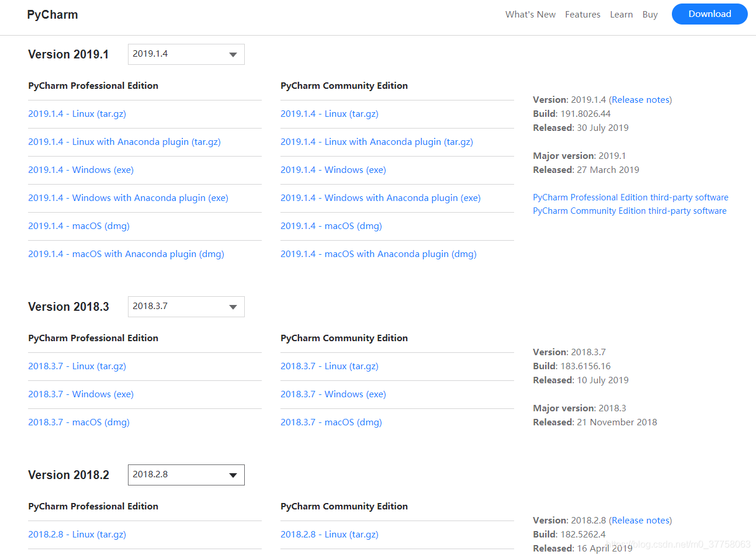Open the 2019.1.4 version dropdown

coord(186,54)
